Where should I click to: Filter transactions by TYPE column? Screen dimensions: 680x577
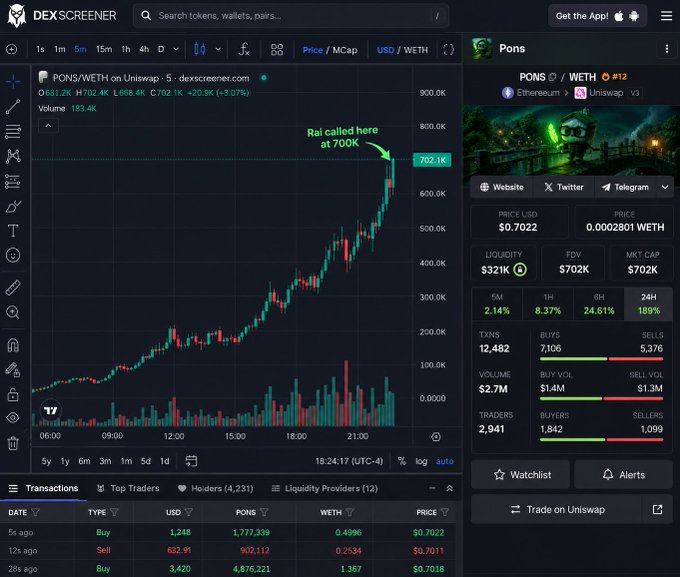(114, 512)
